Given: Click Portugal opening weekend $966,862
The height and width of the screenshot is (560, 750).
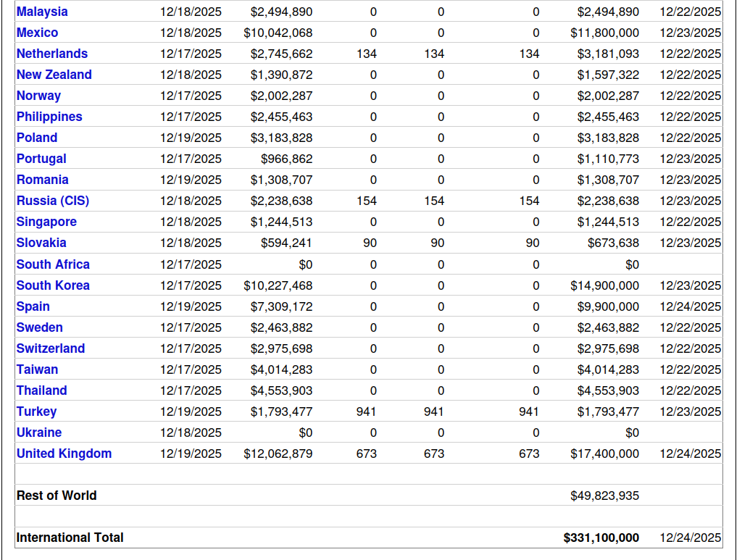Looking at the screenshot, I should pyautogui.click(x=286, y=159).
